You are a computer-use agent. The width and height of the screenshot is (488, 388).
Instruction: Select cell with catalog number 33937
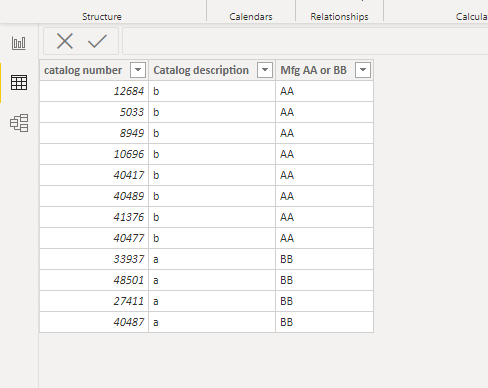coord(94,259)
